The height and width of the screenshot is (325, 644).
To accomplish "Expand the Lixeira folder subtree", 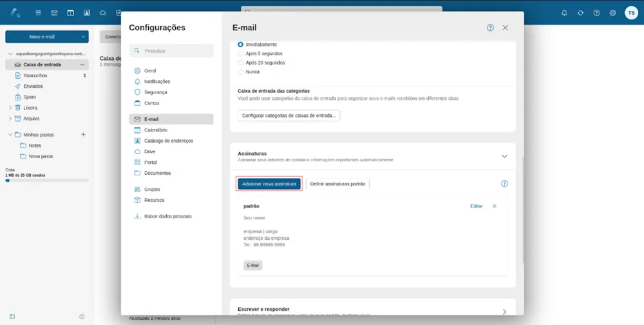I will pyautogui.click(x=10, y=108).
